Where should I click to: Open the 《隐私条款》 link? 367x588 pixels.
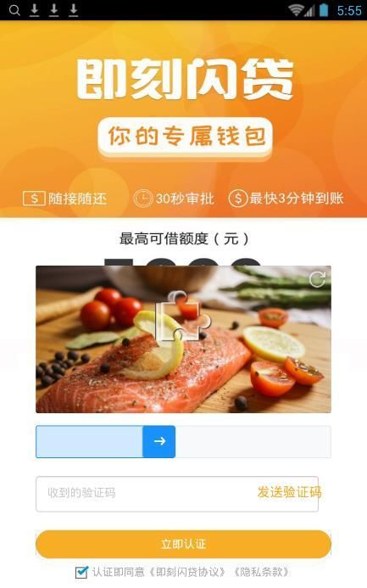pyautogui.click(x=261, y=572)
